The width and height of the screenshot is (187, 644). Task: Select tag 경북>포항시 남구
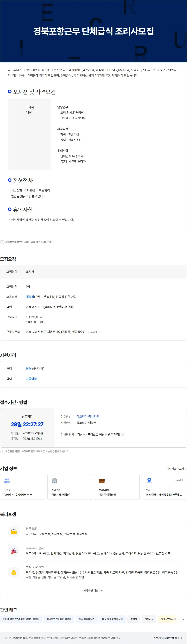(x=168, y=619)
